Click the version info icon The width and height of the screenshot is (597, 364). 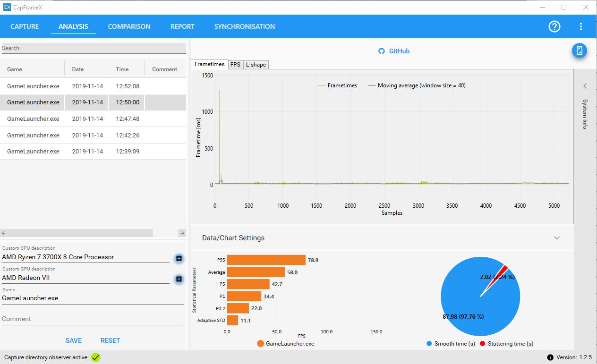click(x=550, y=357)
